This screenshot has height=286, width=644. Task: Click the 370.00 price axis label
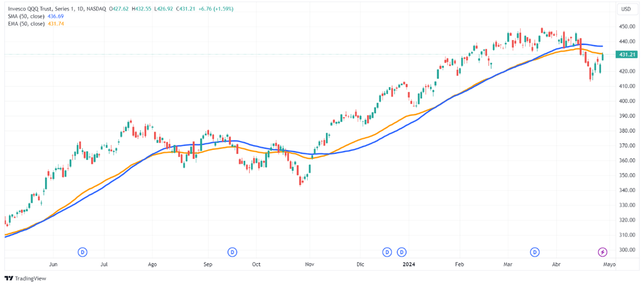point(627,145)
